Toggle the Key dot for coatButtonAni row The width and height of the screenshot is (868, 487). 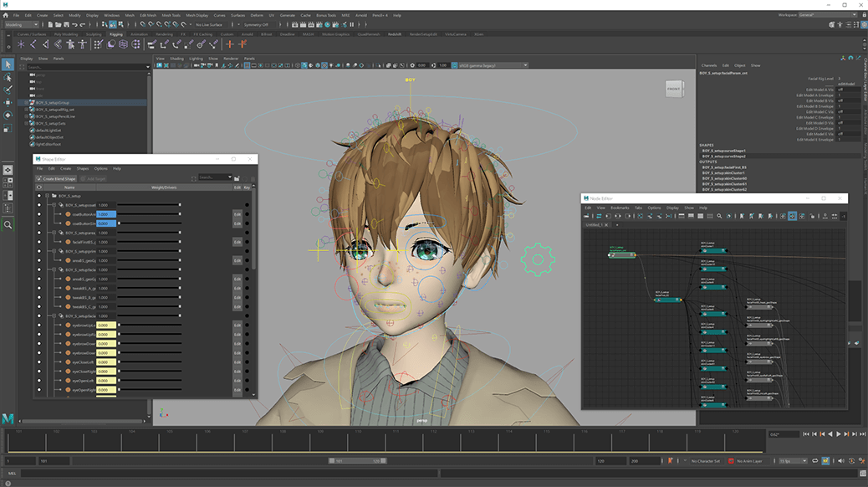coord(247,214)
